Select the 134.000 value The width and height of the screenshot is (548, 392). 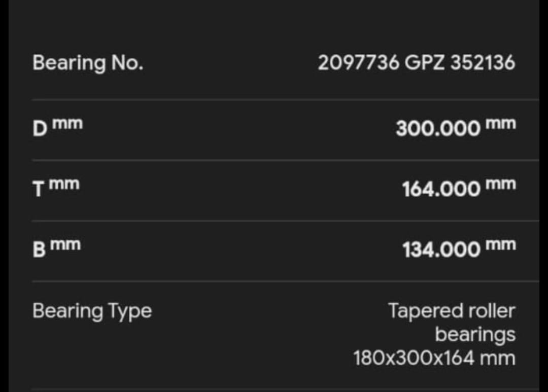click(441, 250)
